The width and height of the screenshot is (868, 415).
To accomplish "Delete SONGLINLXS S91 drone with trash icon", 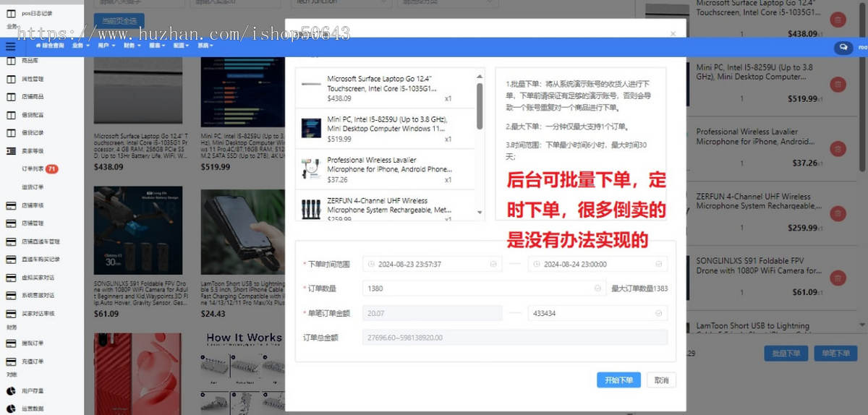I will pyautogui.click(x=838, y=278).
